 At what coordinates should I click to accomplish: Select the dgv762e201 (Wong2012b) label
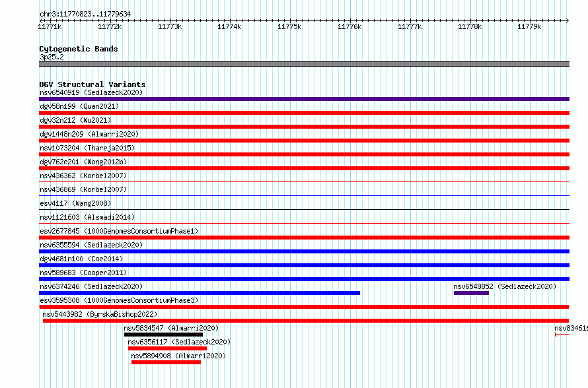[x=83, y=162]
